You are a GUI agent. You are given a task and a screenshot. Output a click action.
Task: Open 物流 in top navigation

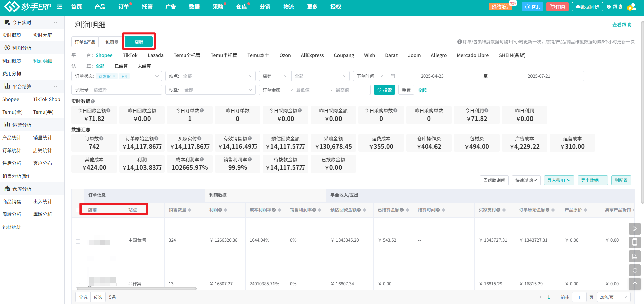[289, 7]
